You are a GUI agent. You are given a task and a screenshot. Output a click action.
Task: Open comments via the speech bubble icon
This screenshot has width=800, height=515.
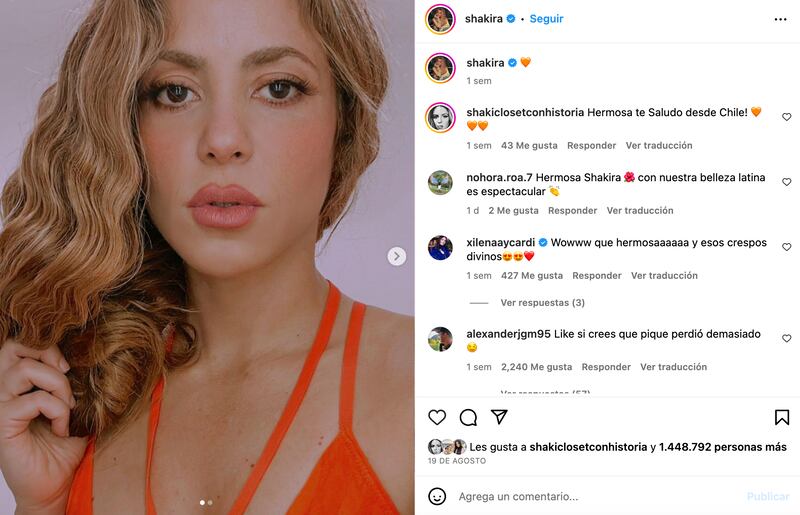tap(468, 417)
